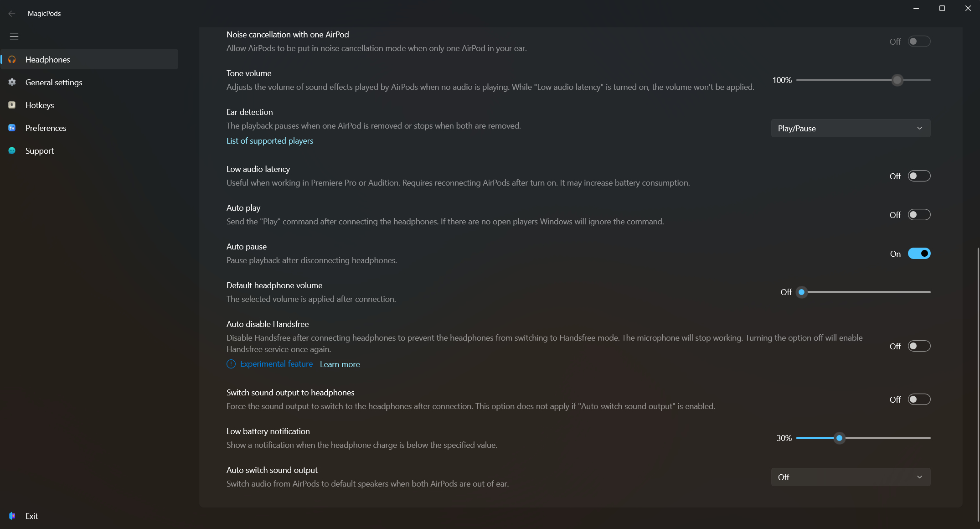Click the Preferences sidebar icon
Screen dimensions: 980x529
12,128
